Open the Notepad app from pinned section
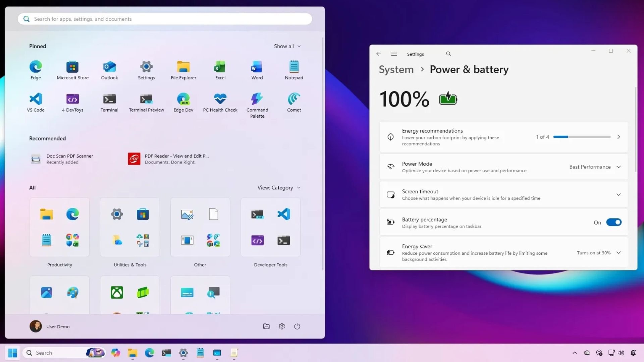The width and height of the screenshot is (644, 362). point(294,70)
